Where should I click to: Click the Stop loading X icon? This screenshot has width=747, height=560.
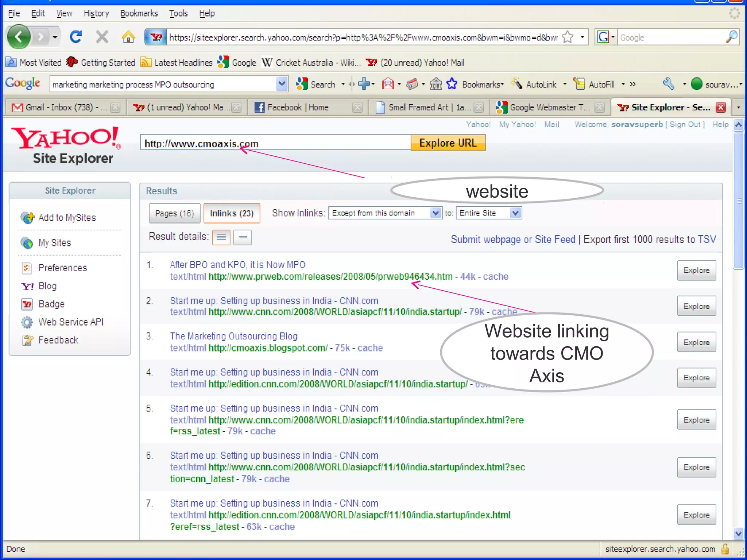(x=102, y=37)
